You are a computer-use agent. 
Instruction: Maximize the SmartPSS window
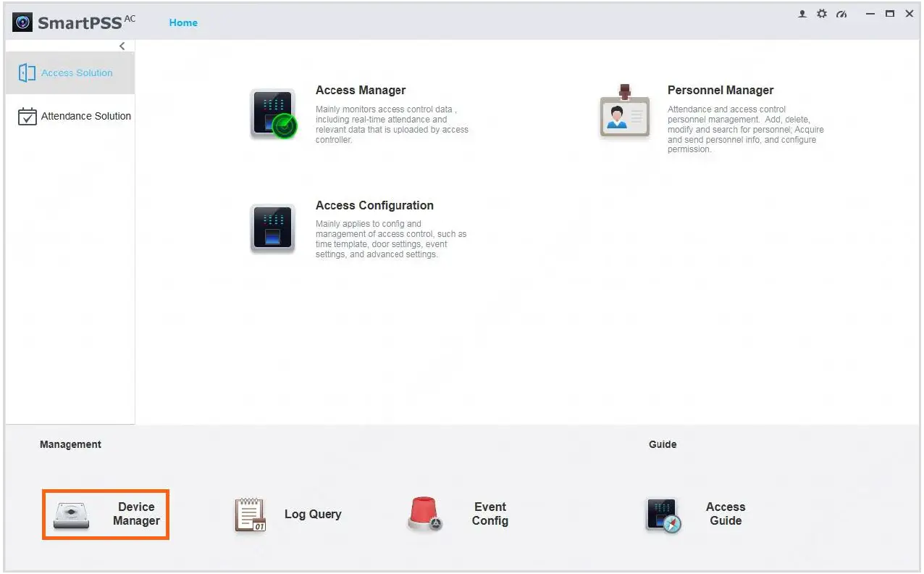click(890, 14)
